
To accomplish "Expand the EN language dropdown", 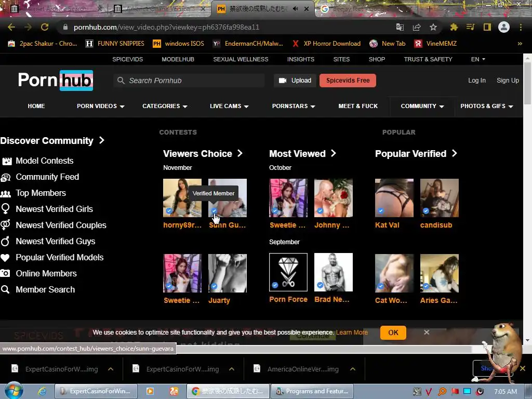I will pos(478,59).
